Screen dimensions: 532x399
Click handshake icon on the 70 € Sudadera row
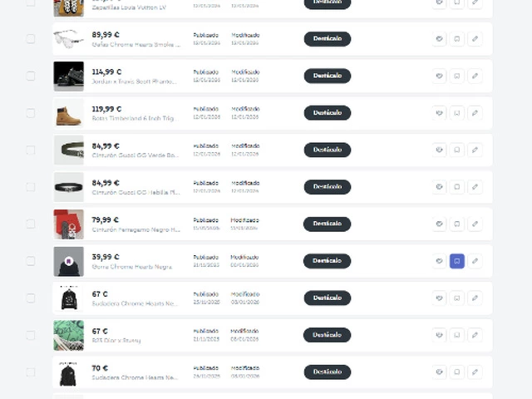440,372
